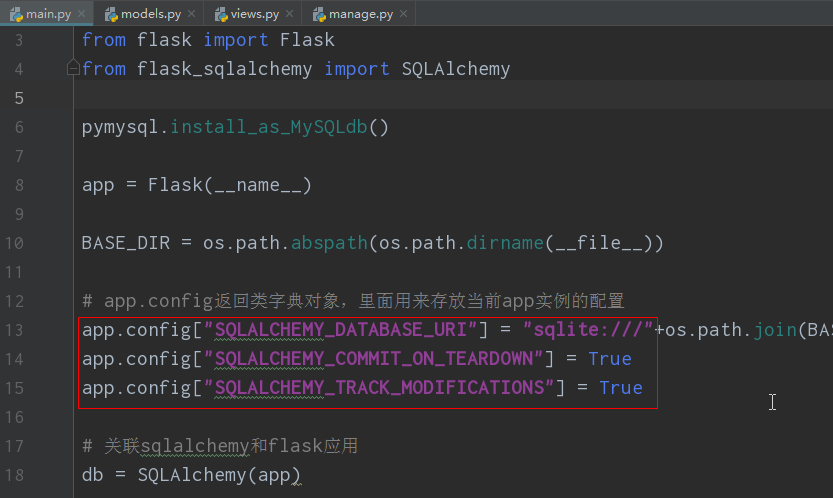Click the 'flask_sqlalchemy' module name
The image size is (833, 498).
tap(224, 69)
